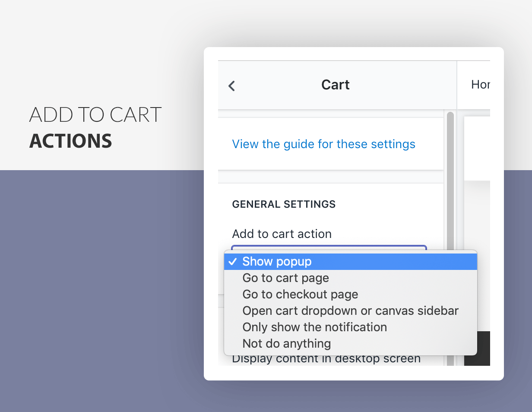Select Not do anything option
Screen dimensions: 532x412
click(351, 344)
